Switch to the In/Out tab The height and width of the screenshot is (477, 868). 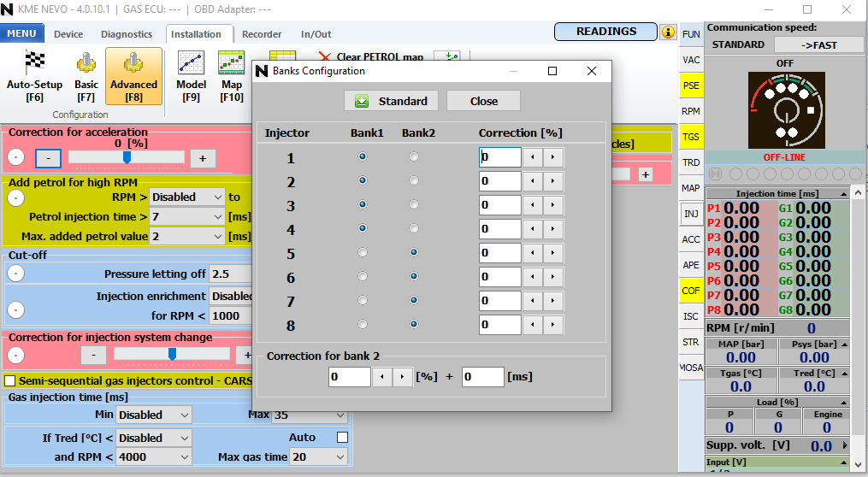pyautogui.click(x=316, y=33)
